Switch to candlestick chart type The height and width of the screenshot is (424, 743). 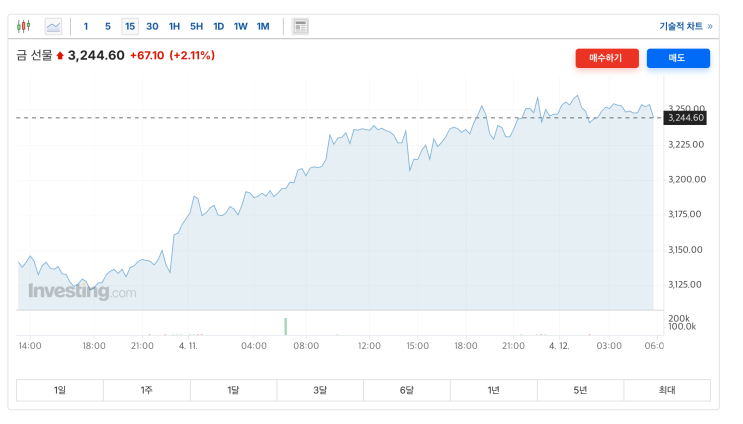(x=24, y=26)
